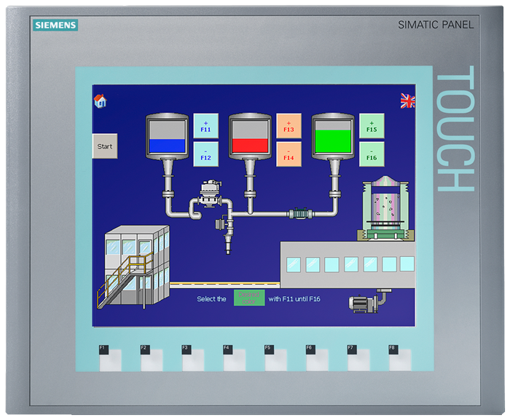Screen dimensions: 510x420
Task: Select the red paint tank
Action: pos(250,136)
